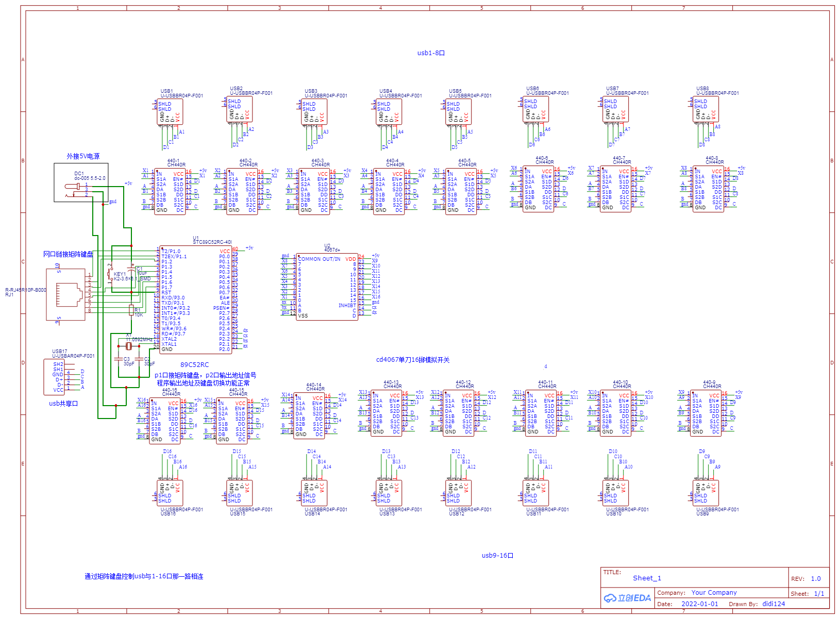This screenshot has width=840, height=619.
Task: Click the 立创EDA logo in title block
Action: 627,598
